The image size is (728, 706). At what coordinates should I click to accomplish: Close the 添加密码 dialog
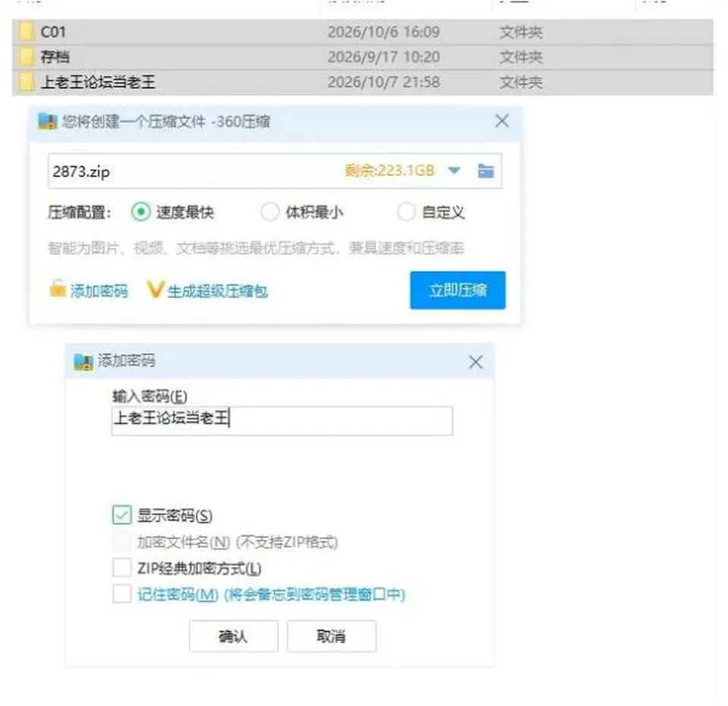[x=475, y=362]
